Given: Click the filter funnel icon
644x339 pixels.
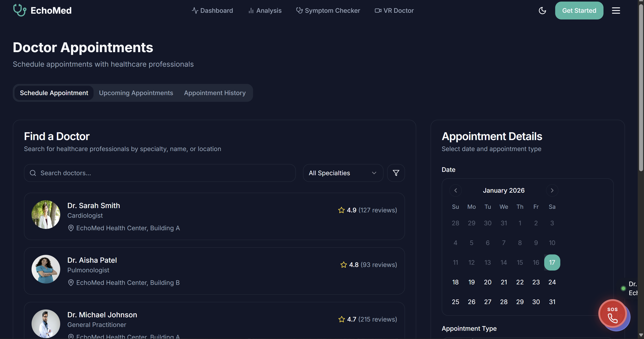Looking at the screenshot, I should (x=396, y=173).
